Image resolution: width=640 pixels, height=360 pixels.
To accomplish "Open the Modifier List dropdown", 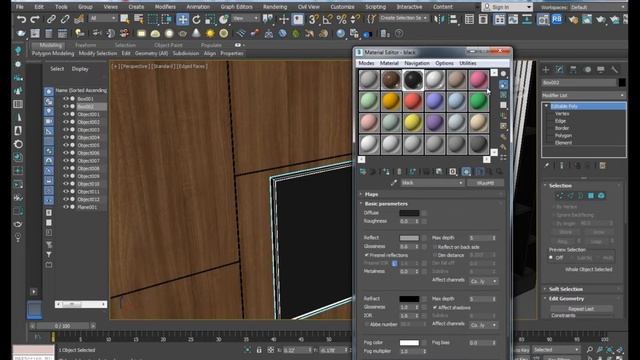I will [583, 95].
